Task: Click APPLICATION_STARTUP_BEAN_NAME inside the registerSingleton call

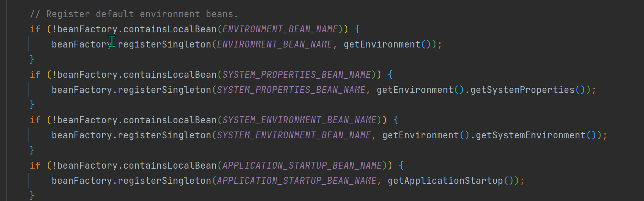Action: coord(297,181)
